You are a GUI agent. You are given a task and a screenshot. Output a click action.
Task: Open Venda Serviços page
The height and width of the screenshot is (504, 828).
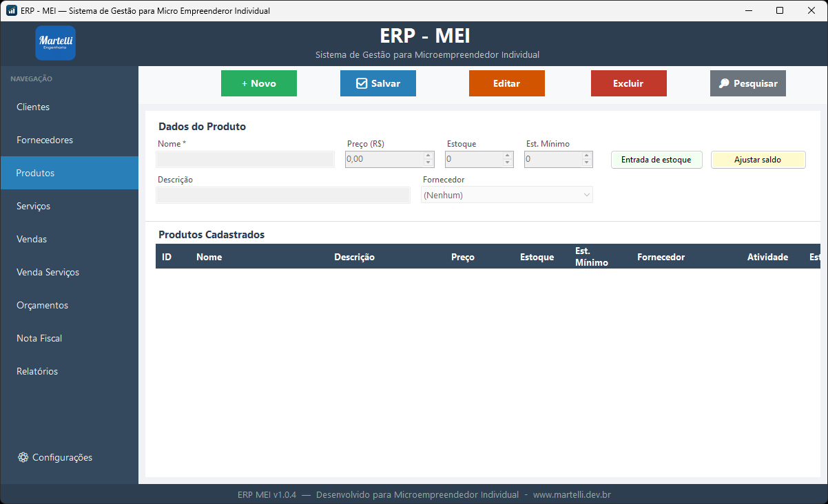(70, 272)
